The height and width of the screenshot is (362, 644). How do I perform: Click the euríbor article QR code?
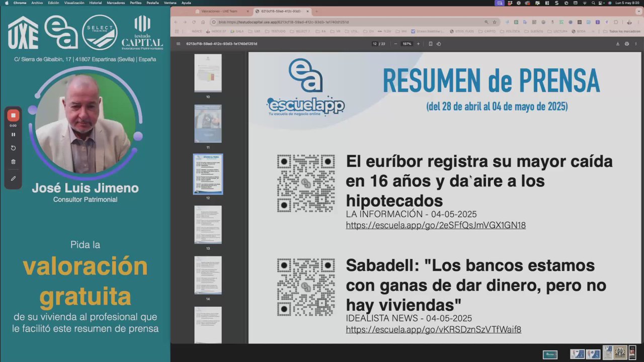pos(306,184)
